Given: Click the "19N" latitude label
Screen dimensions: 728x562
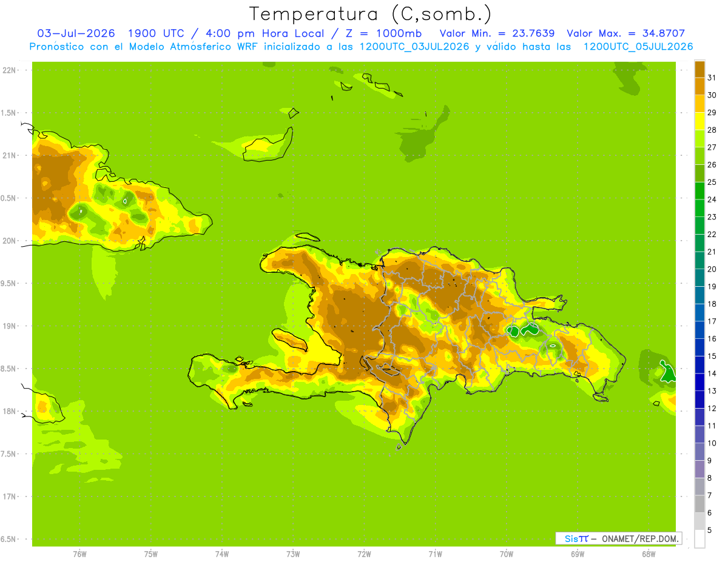Looking at the screenshot, I should pos(8,326).
